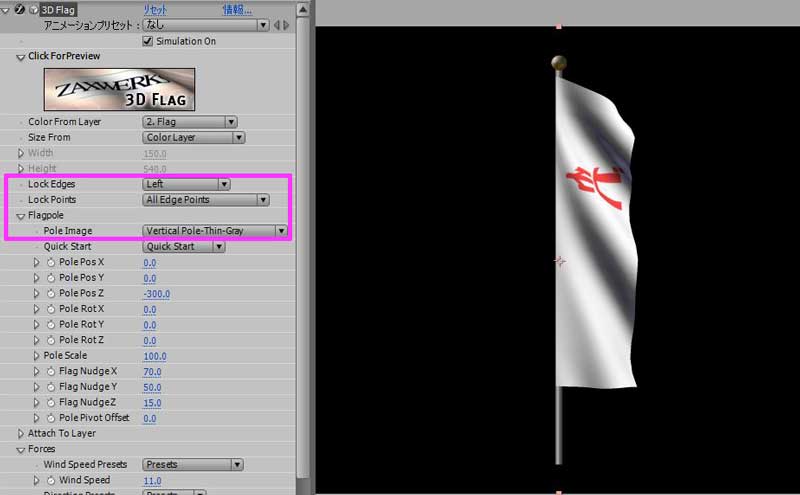Expand the Flag Nudge Z property
This screenshot has height=495, width=800.
(x=36, y=402)
